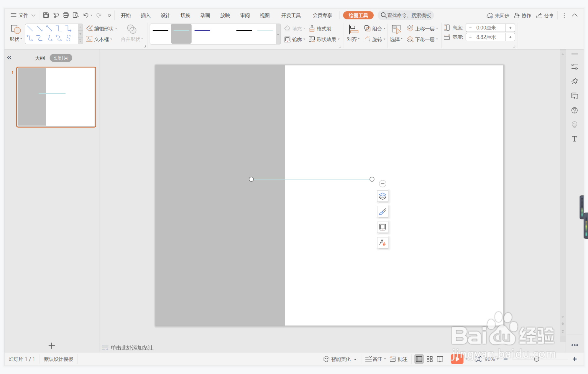Click the floating brush style icon
The image size is (588, 374).
[382, 212]
